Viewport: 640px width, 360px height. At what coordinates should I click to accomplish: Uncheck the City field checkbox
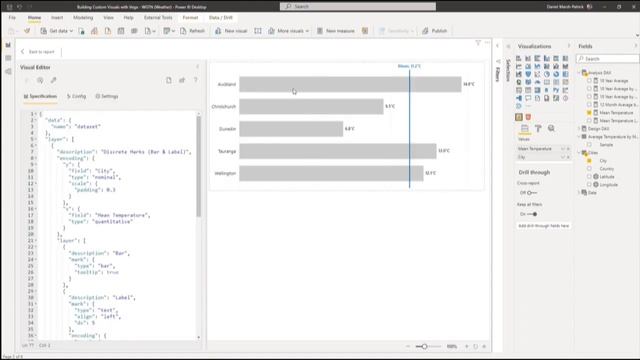589,161
